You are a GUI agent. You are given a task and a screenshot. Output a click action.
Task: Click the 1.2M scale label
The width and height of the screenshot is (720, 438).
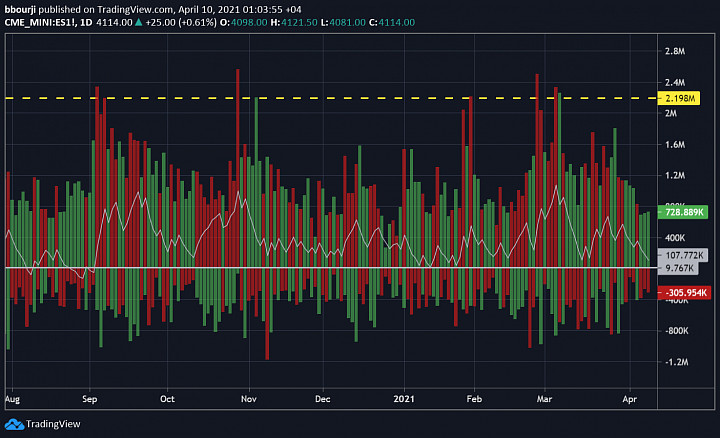click(x=675, y=175)
